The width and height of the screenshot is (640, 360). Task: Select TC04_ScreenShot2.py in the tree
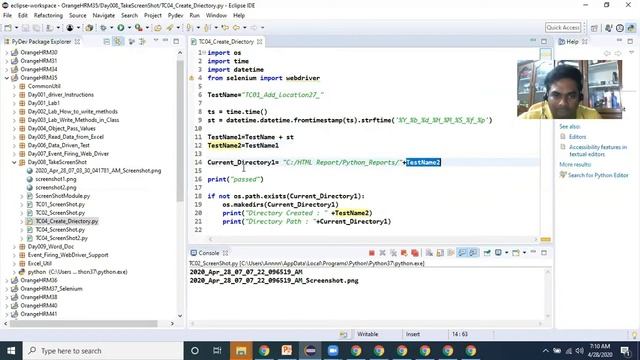(x=61, y=238)
